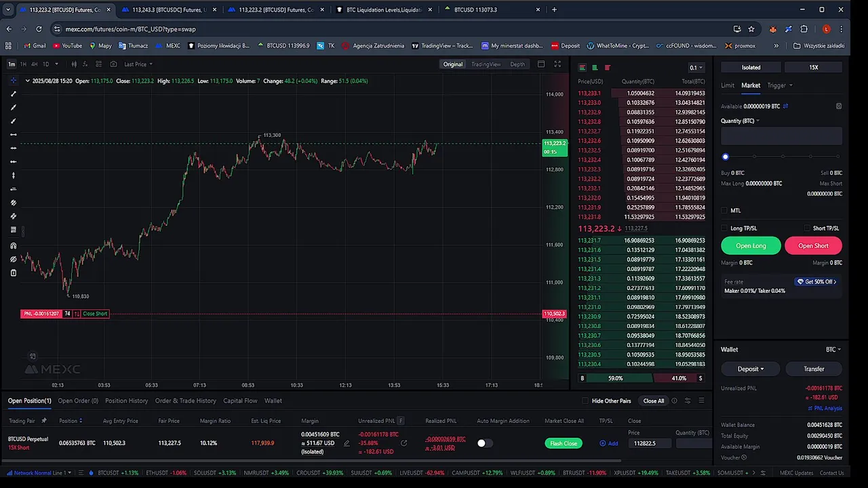Image resolution: width=868 pixels, height=488 pixels.
Task: Click the Flash Close button
Action: [x=564, y=443]
